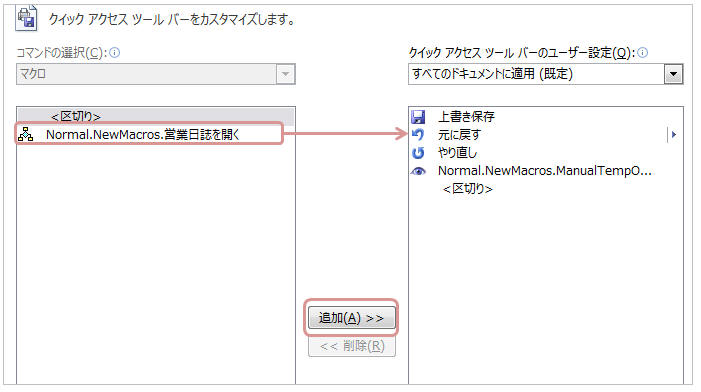Select <区切り> in the right toolbar list
This screenshot has height=392, width=701.
(545, 189)
